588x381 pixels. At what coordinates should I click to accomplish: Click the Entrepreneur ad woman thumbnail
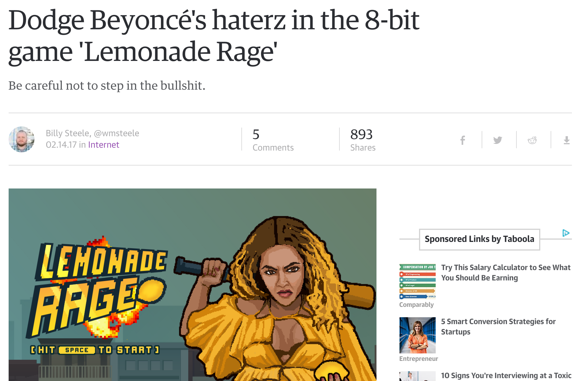point(418,335)
